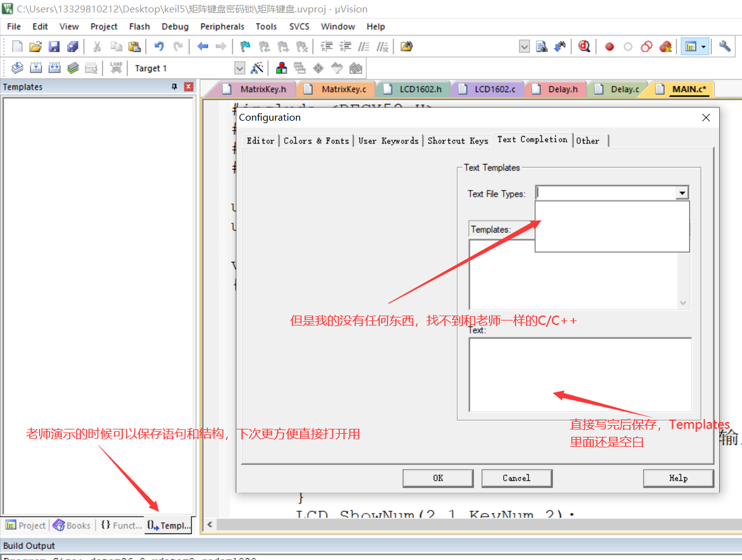Insert breakpoint red dot icon
The height and width of the screenshot is (560, 742).
pos(610,46)
